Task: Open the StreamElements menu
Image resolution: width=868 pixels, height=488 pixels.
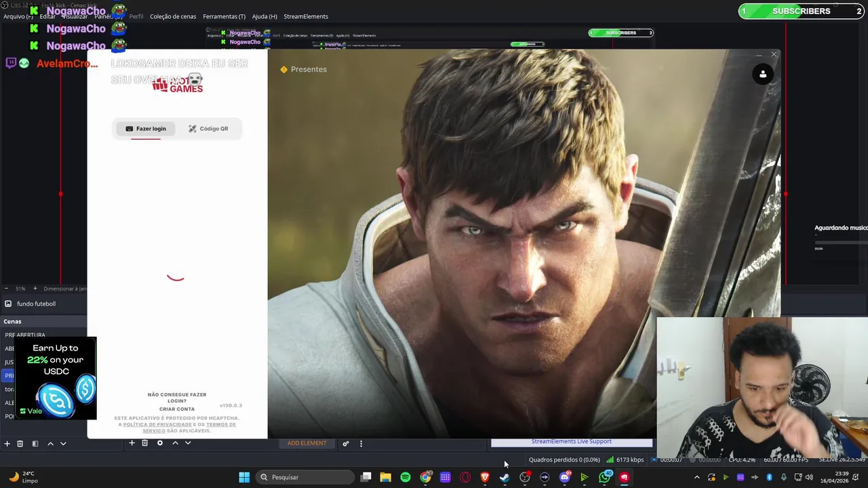Action: [x=306, y=16]
